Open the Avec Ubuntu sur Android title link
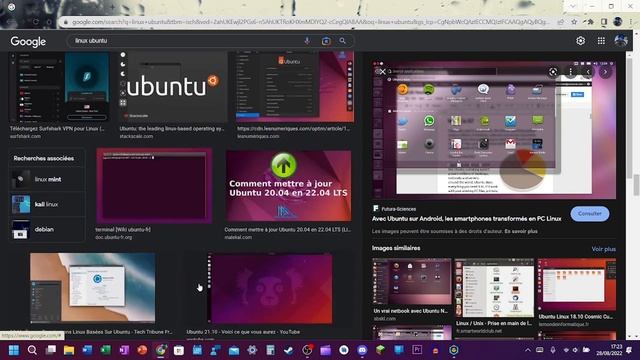 coord(467,219)
